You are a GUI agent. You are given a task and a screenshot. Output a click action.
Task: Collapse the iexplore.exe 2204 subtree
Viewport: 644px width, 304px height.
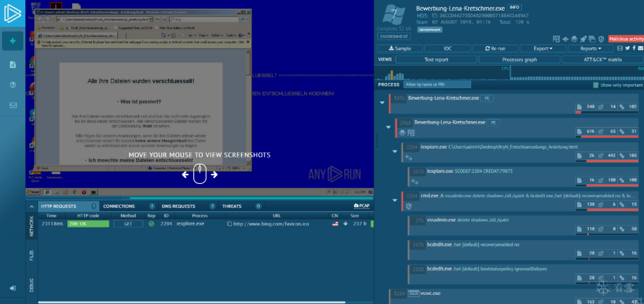pos(394,151)
